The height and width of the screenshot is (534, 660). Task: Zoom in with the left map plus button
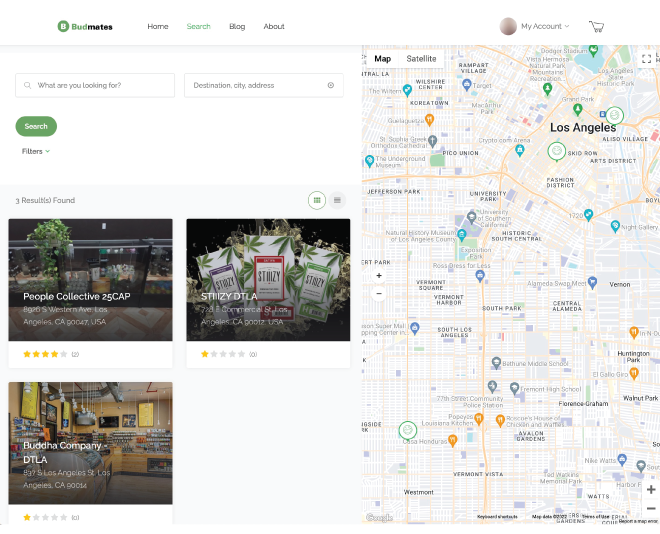coord(379,276)
